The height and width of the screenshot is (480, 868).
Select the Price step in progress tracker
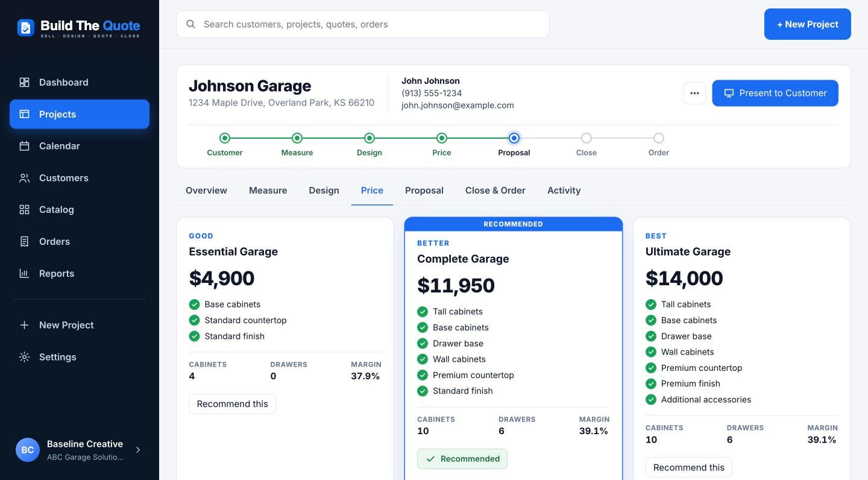[x=442, y=145]
